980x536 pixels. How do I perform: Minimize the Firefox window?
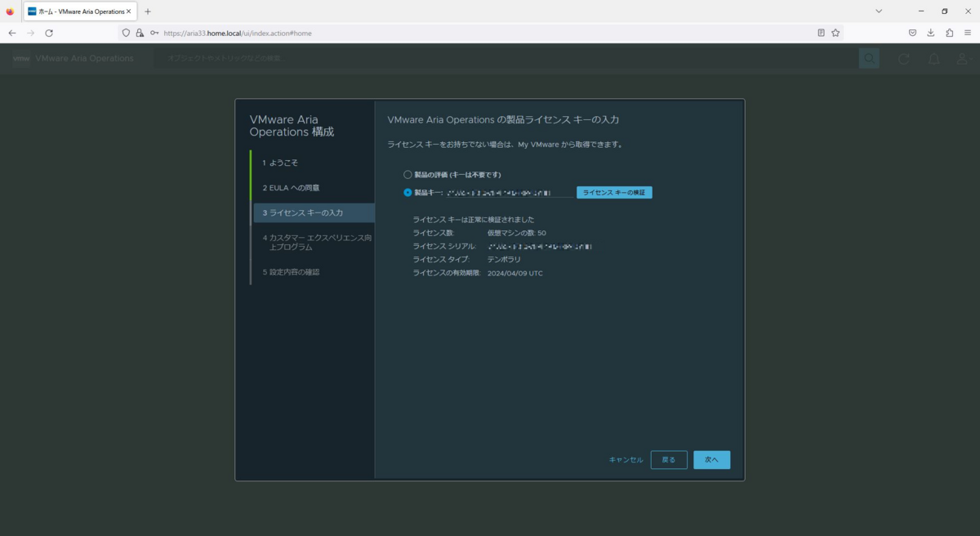(921, 11)
